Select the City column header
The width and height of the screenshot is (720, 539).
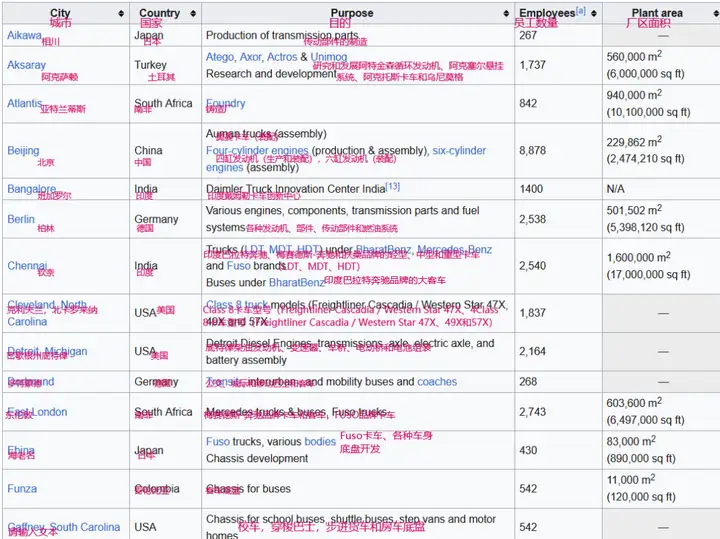point(60,13)
